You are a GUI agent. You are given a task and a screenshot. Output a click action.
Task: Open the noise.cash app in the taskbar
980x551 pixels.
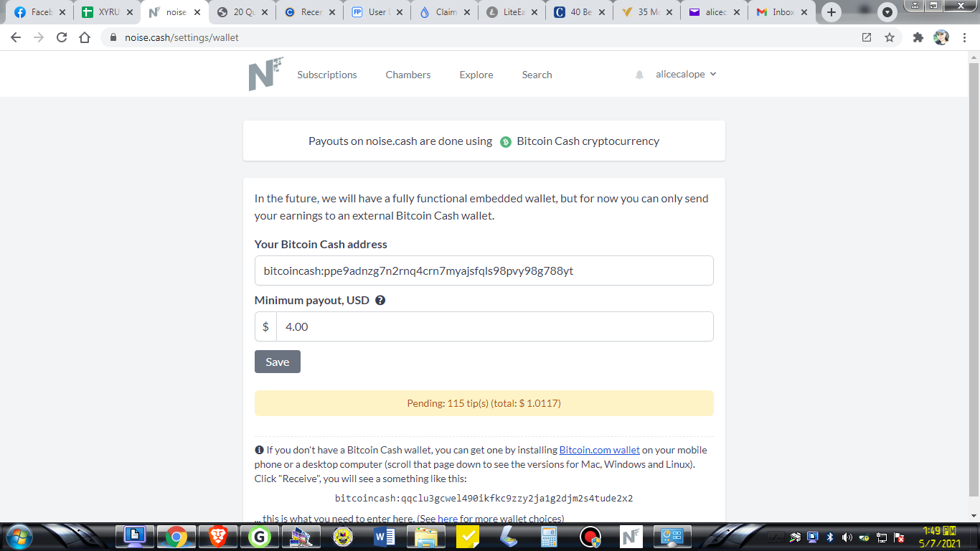631,537
